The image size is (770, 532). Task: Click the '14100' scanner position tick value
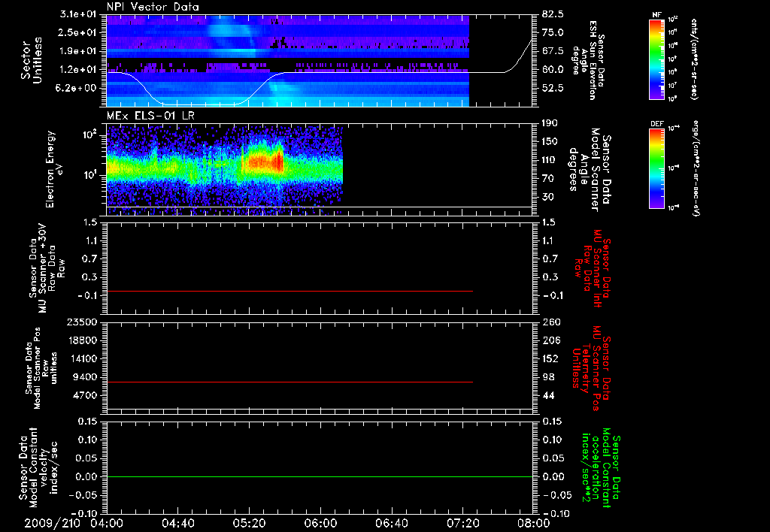click(82, 358)
